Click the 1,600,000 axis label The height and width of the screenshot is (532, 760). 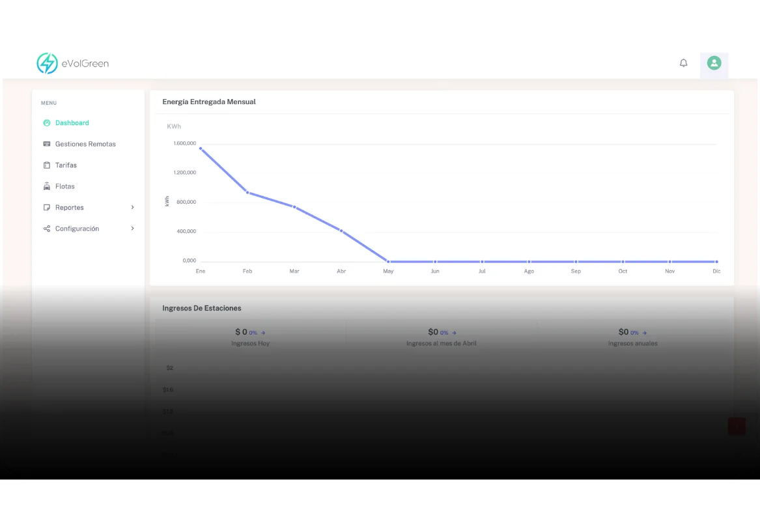(185, 143)
